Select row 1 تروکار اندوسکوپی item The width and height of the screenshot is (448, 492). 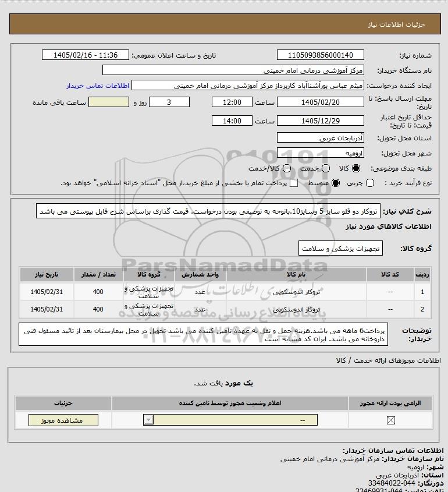pos(296,292)
